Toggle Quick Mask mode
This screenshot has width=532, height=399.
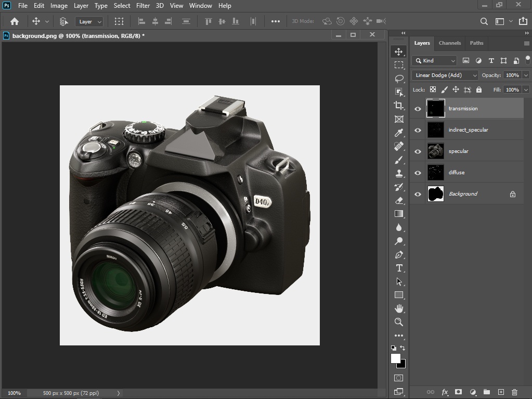click(x=399, y=378)
